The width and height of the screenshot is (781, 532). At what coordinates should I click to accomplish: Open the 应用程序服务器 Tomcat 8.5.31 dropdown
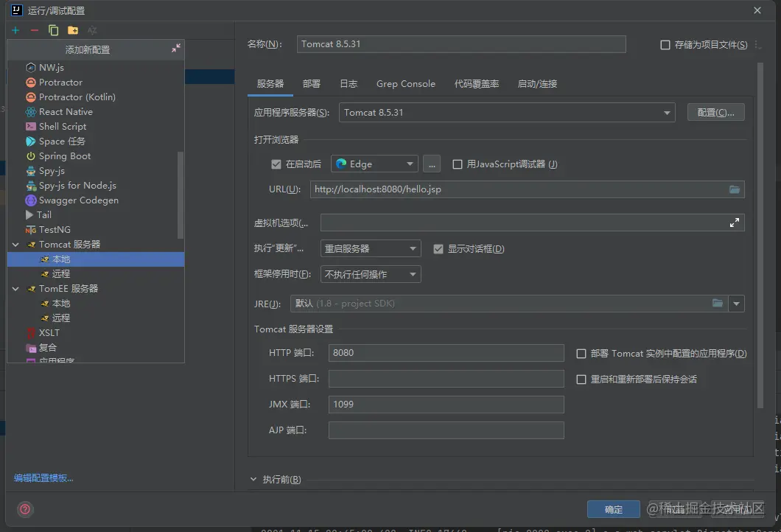[x=507, y=113]
